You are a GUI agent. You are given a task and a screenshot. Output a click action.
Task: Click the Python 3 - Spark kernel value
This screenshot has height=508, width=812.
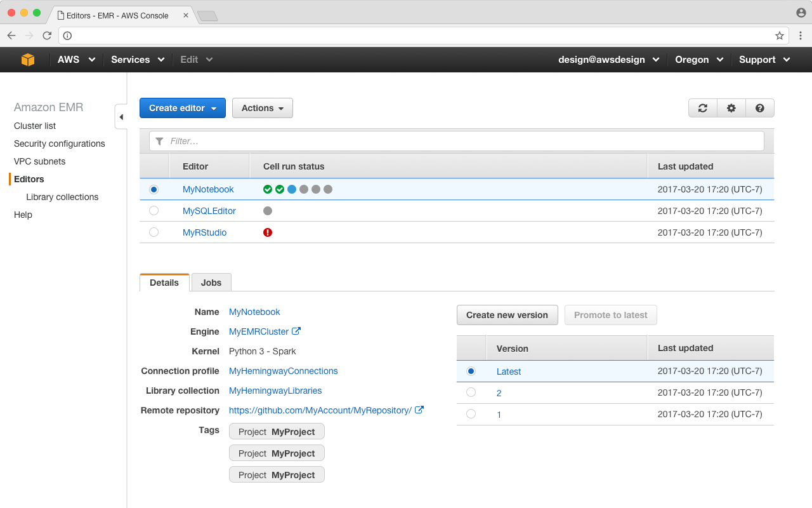(263, 351)
